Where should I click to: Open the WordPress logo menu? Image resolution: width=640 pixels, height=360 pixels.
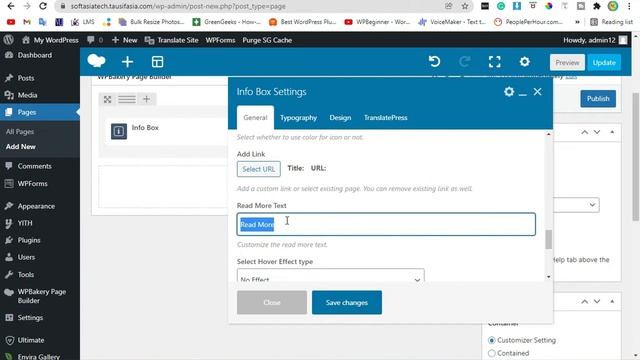click(9, 40)
